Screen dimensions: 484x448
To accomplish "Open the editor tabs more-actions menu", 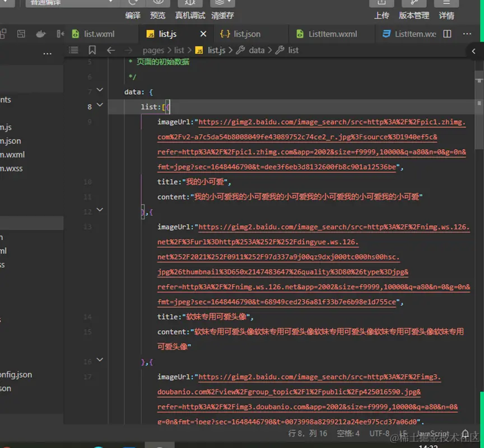I will (467, 34).
